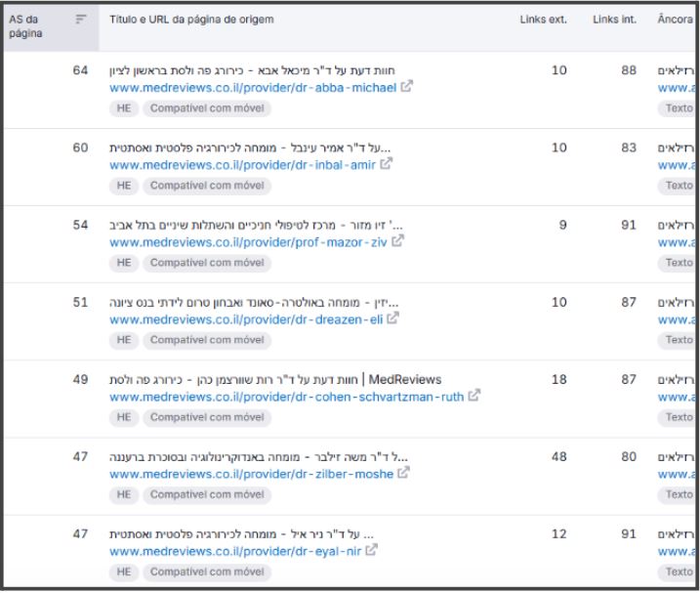Viewport: 700px width, 593px height.
Task: Select internal links value 80
Action: tap(629, 456)
